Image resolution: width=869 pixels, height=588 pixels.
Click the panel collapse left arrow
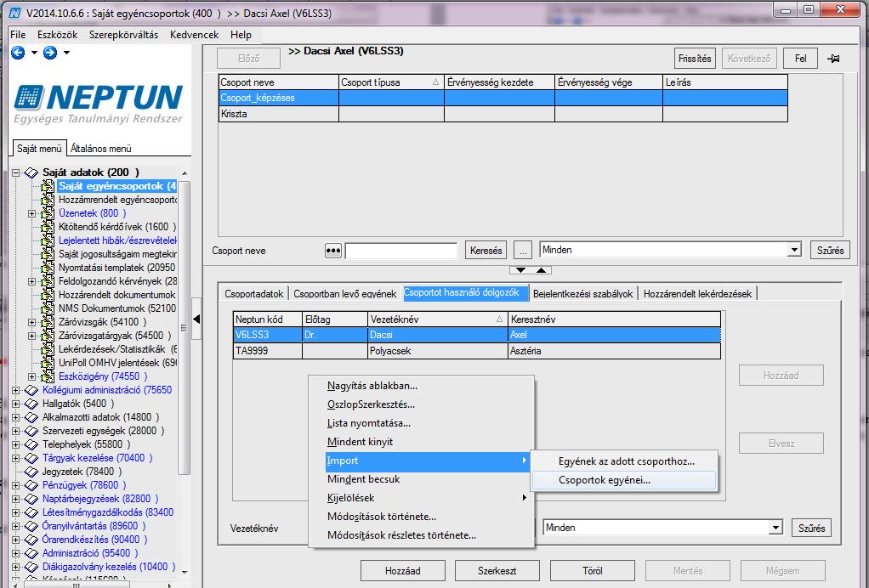(x=196, y=319)
